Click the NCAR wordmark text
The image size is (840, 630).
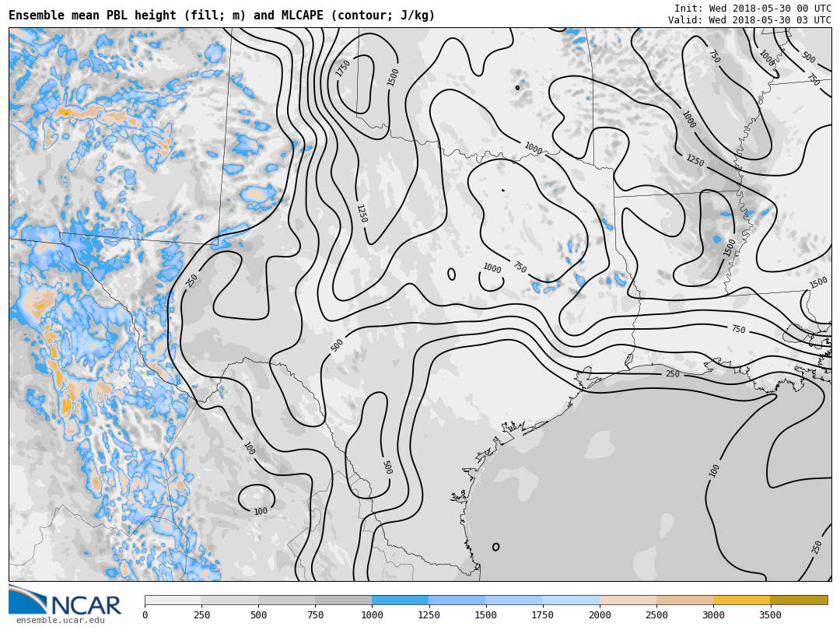[x=86, y=605]
